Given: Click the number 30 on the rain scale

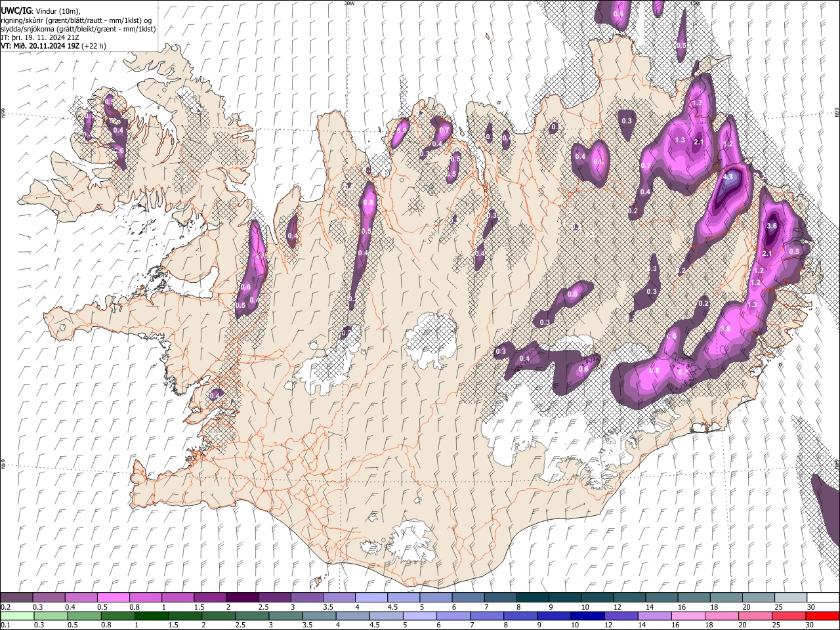Looking at the screenshot, I should 810,625.
